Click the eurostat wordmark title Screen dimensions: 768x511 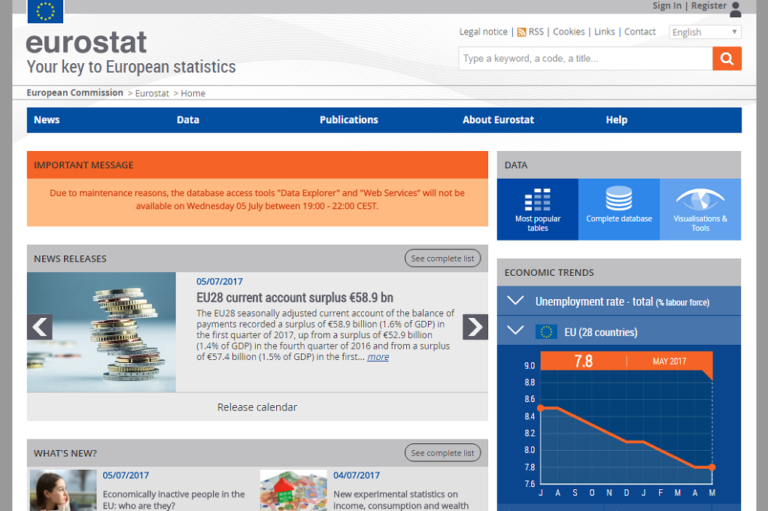point(86,42)
